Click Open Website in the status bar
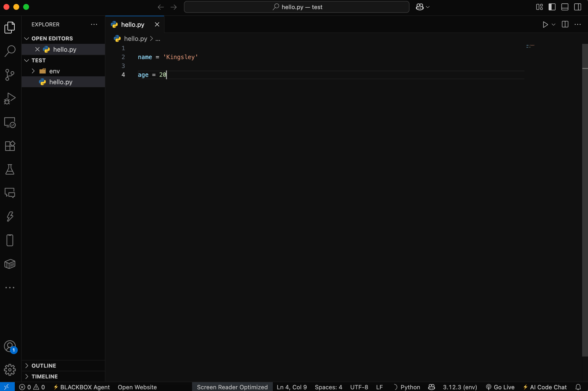The image size is (588, 391). [137, 387]
